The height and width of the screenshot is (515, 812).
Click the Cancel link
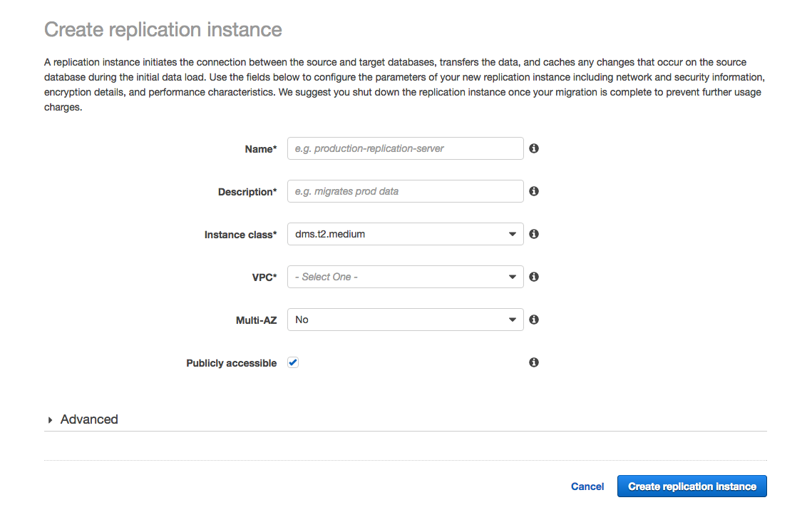coord(587,486)
